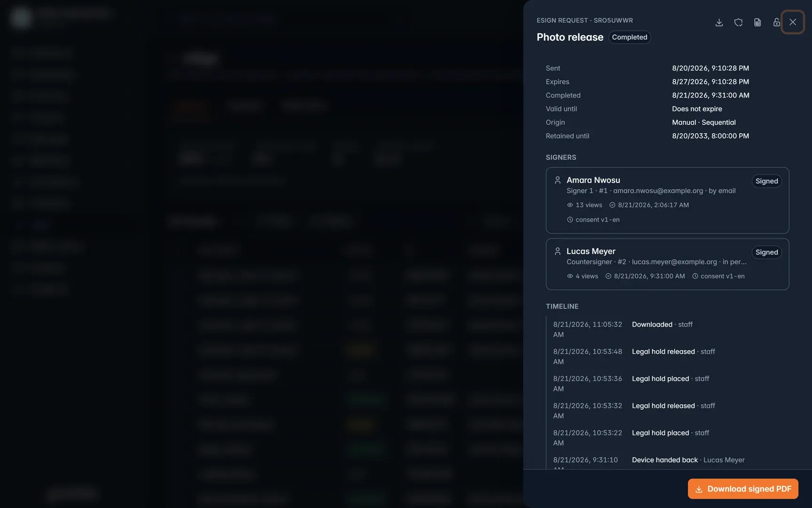Image resolution: width=812 pixels, height=508 pixels.
Task: Click the Legal hold released entry at 10:53:48
Action: tap(667, 357)
